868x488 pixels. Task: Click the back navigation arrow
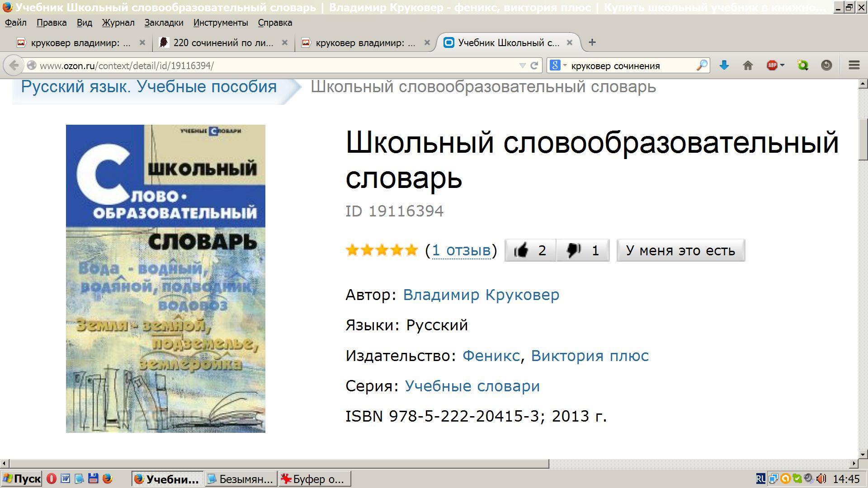click(14, 66)
